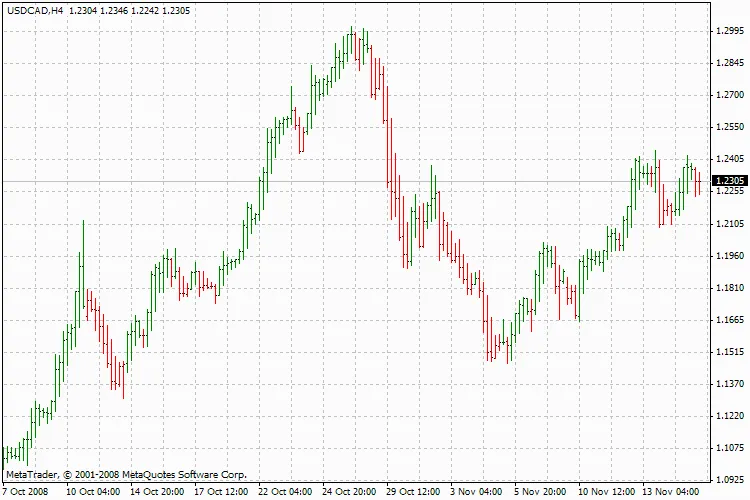Select the 5 Nov 20:00 time label

pyautogui.click(x=541, y=492)
